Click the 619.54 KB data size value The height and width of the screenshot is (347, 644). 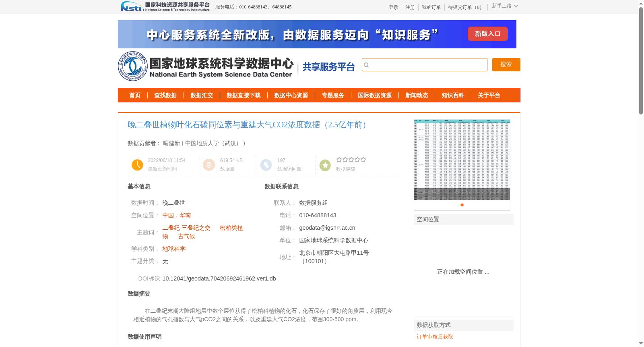(231, 160)
